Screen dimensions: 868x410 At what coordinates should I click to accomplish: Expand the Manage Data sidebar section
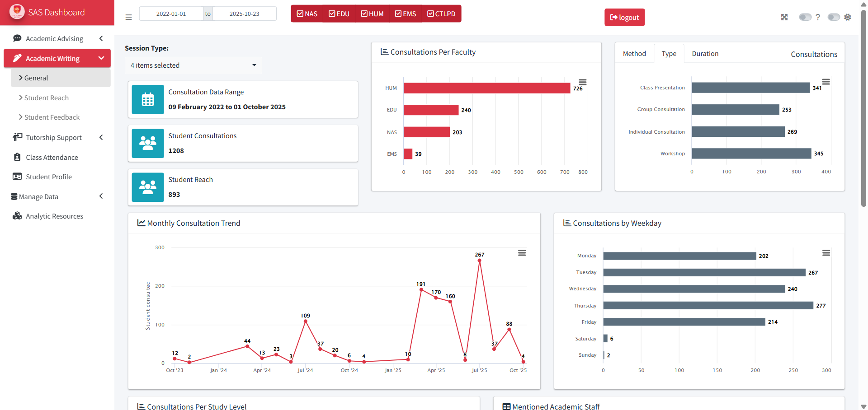pyautogui.click(x=101, y=196)
